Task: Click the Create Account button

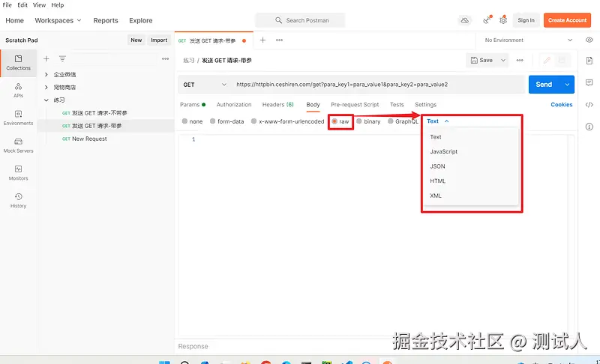Action: click(567, 20)
